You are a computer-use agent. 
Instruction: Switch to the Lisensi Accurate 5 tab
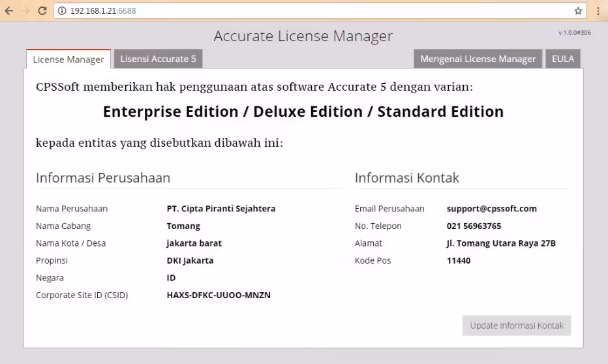tap(159, 59)
